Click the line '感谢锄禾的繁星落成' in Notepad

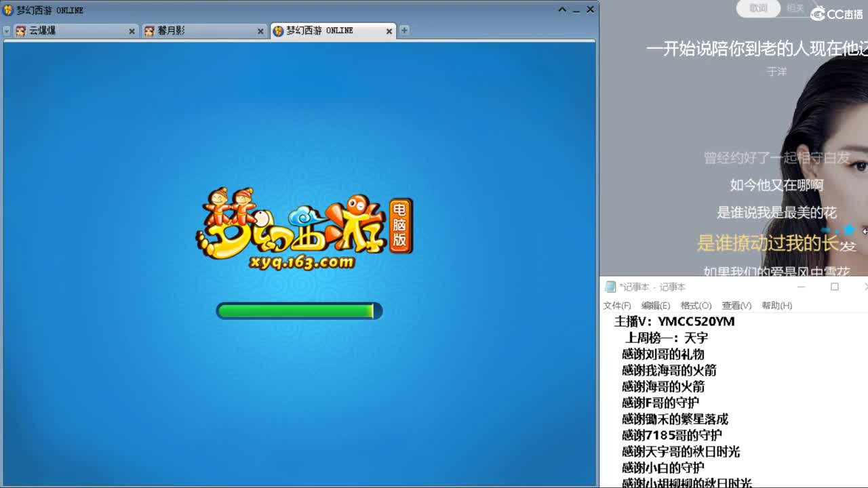coord(675,419)
